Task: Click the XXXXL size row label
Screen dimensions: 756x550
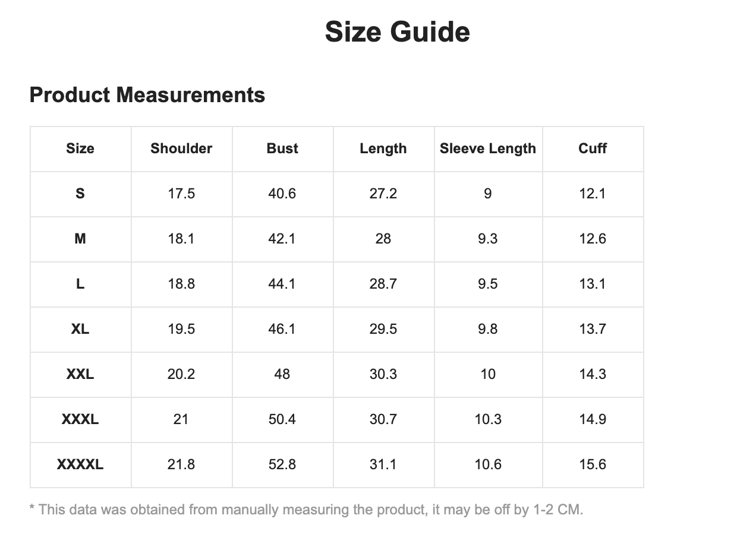Action: tap(80, 464)
